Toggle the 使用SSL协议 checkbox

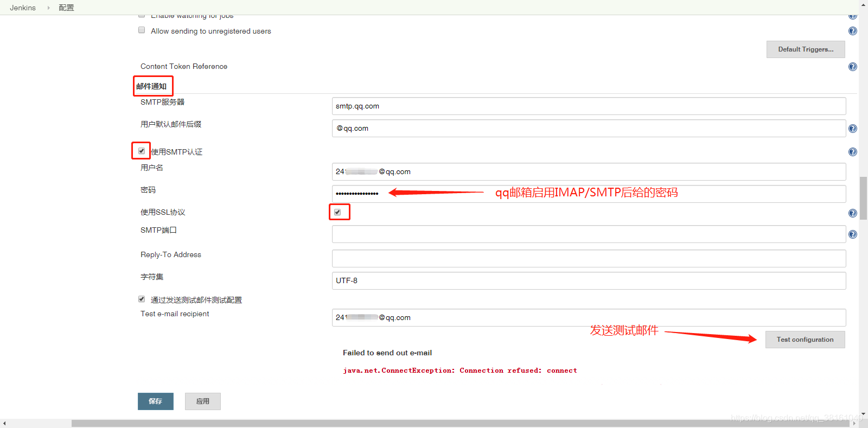tap(337, 212)
